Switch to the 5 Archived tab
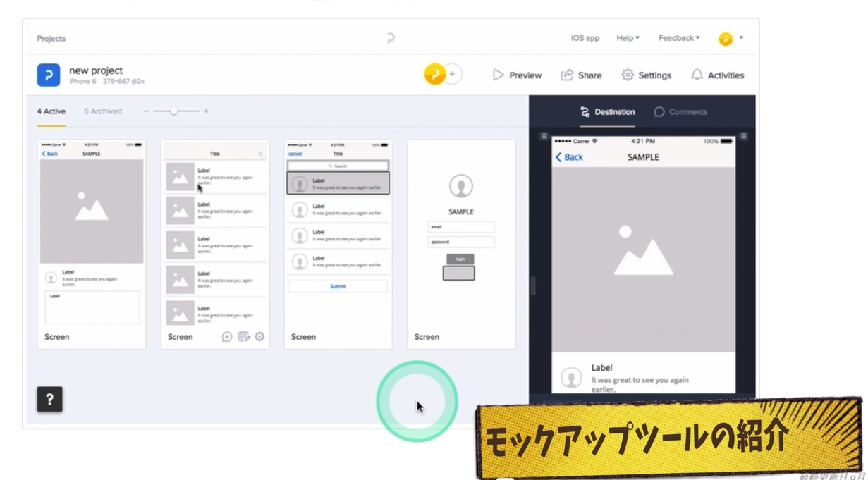This screenshot has height=480, width=868. pos(103,111)
